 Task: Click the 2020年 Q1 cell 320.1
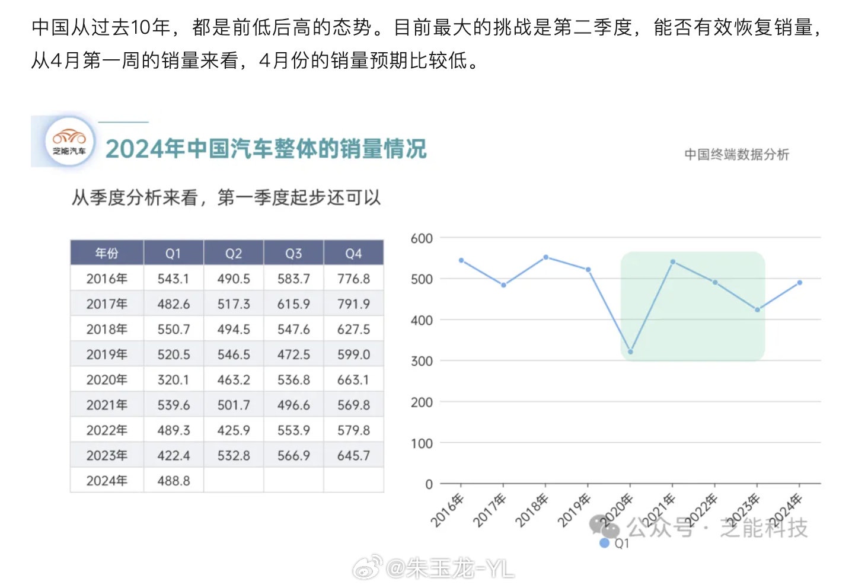pos(173,379)
